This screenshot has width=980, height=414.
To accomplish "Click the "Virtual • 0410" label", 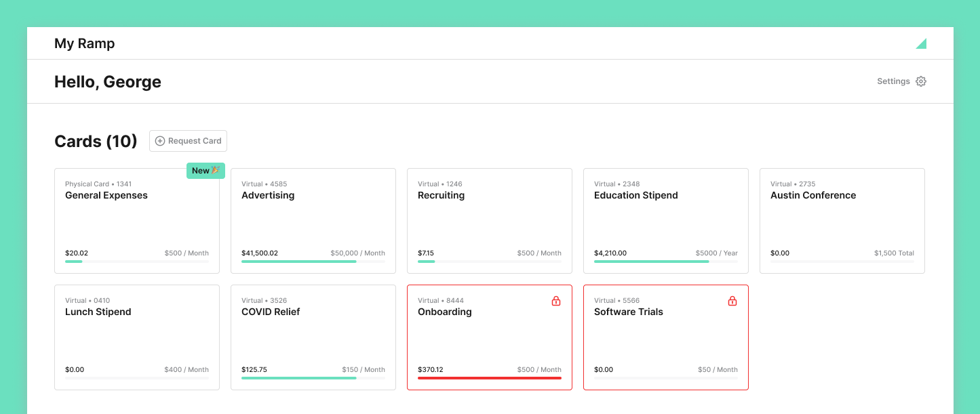I will click(x=87, y=300).
